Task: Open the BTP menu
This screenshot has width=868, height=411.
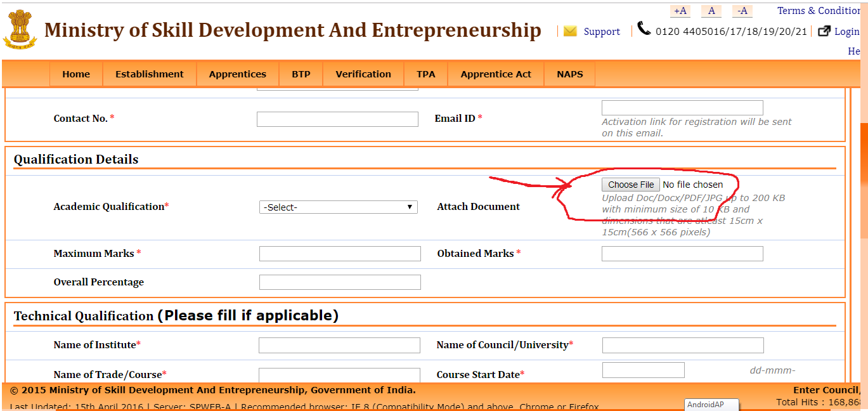Action: [x=301, y=74]
